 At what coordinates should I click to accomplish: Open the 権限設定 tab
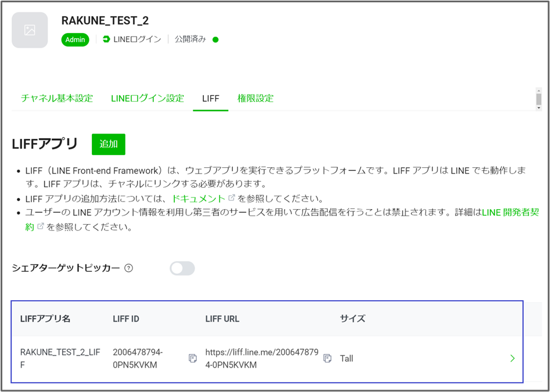(x=256, y=98)
